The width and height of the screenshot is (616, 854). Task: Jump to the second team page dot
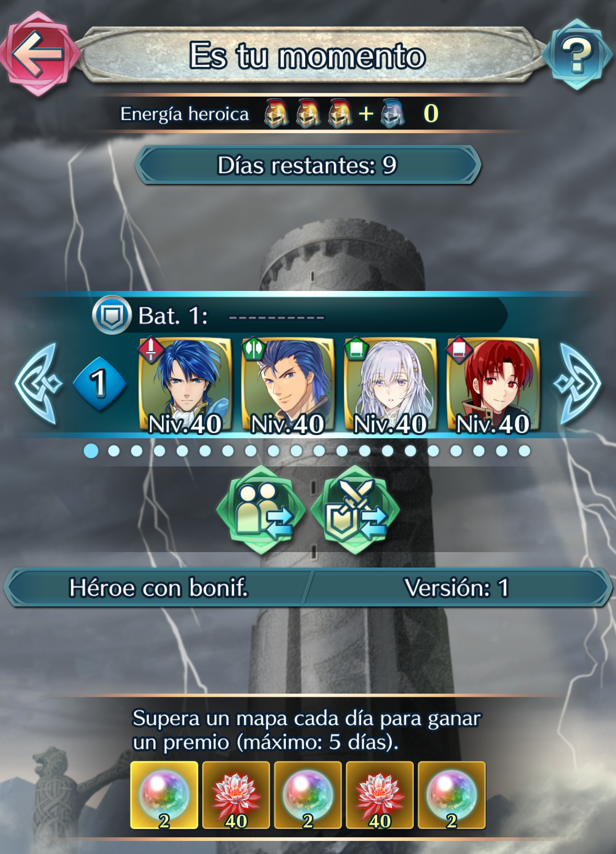click(x=114, y=451)
